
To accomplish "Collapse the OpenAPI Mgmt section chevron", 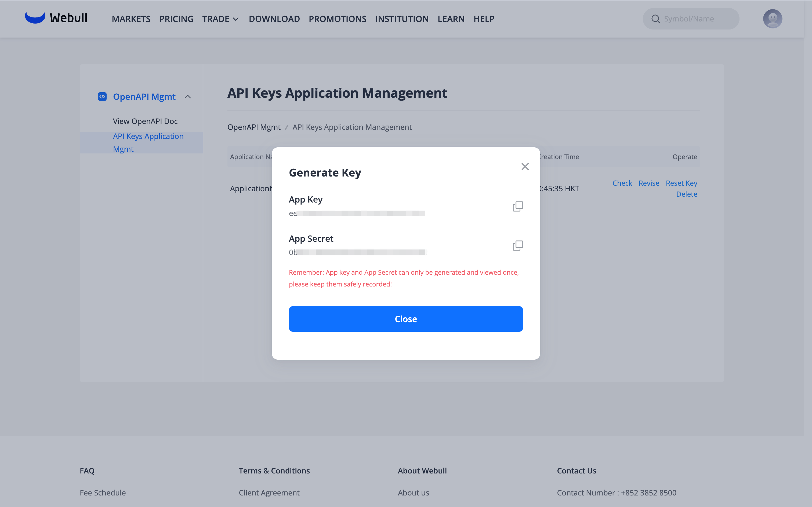I will [x=188, y=97].
